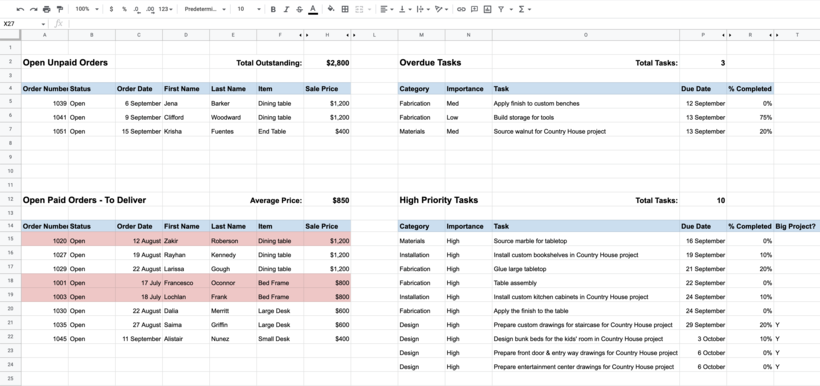This screenshot has width=820, height=386.
Task: Open Functions sigma icon
Action: 521,9
